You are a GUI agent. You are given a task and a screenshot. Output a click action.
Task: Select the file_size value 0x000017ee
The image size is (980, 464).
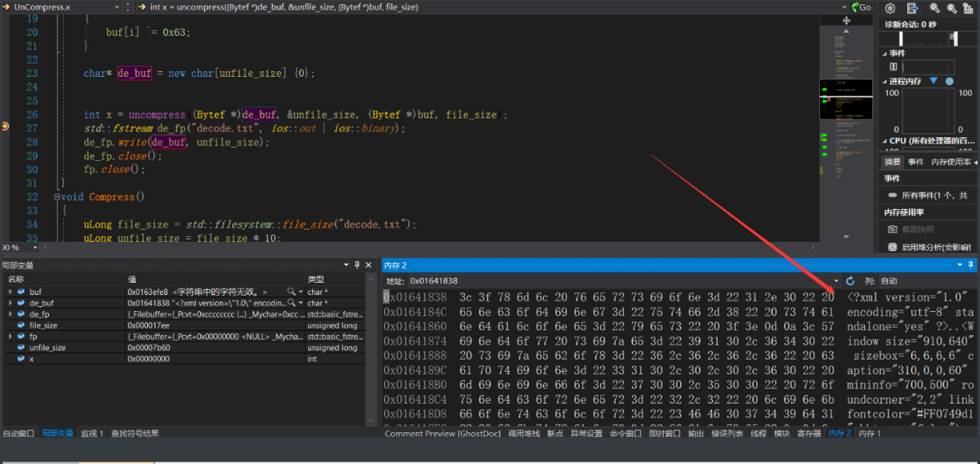tap(149, 325)
